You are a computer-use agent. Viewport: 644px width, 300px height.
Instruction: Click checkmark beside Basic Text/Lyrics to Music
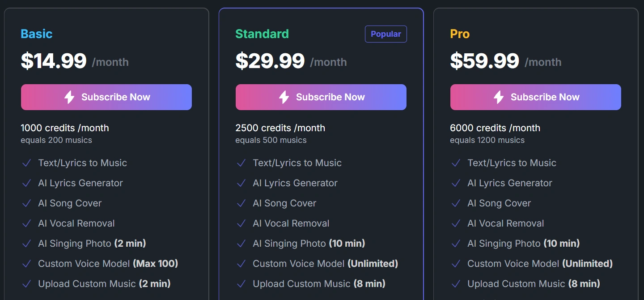pos(26,163)
